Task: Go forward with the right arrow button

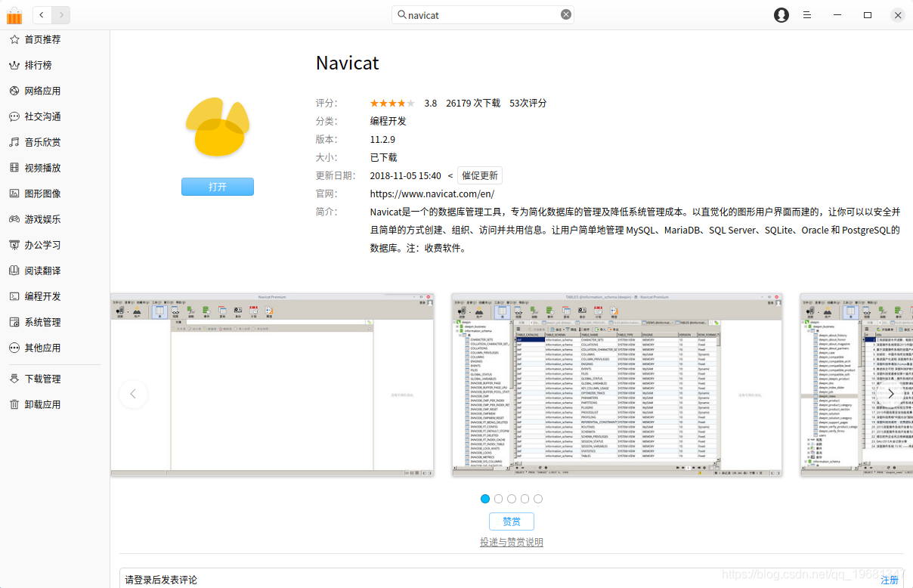Action: [x=61, y=14]
